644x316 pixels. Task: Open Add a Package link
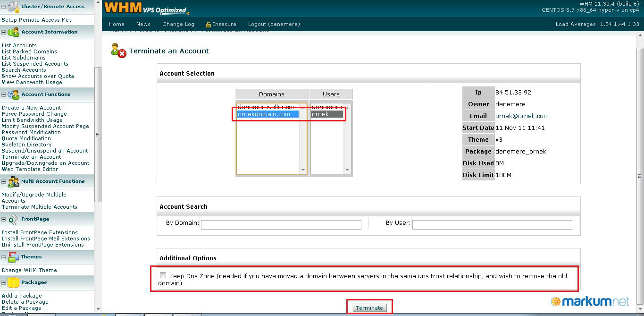click(x=22, y=296)
